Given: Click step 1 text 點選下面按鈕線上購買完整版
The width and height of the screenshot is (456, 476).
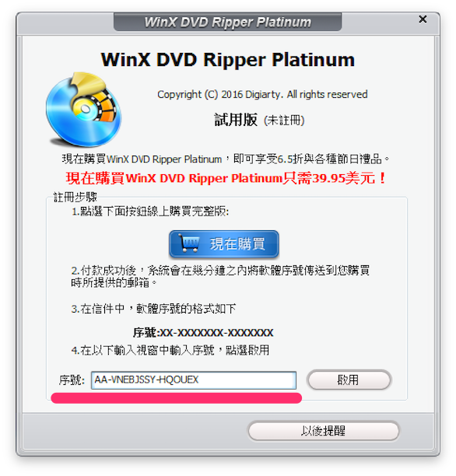Looking at the screenshot, I should (x=150, y=212).
